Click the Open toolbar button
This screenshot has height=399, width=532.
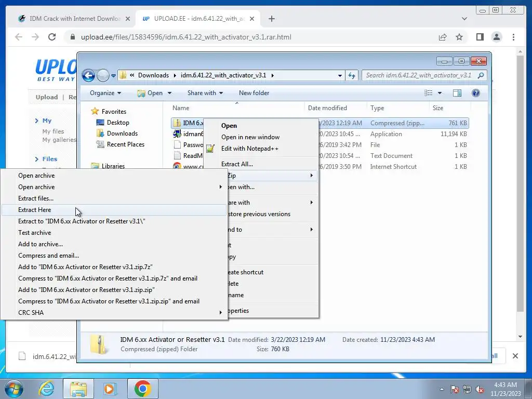pyautogui.click(x=150, y=93)
